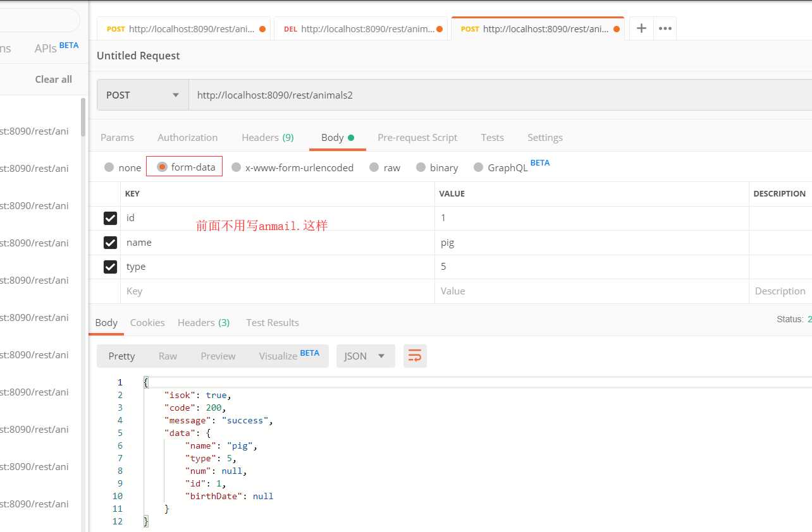Open the Tests tab
The image size is (812, 532).
[492, 137]
